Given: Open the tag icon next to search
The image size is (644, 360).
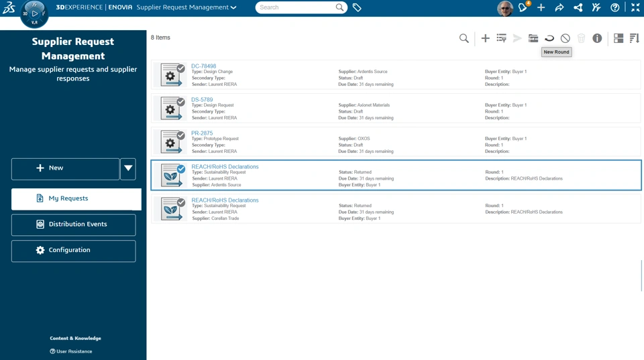Looking at the screenshot, I should tap(357, 7).
